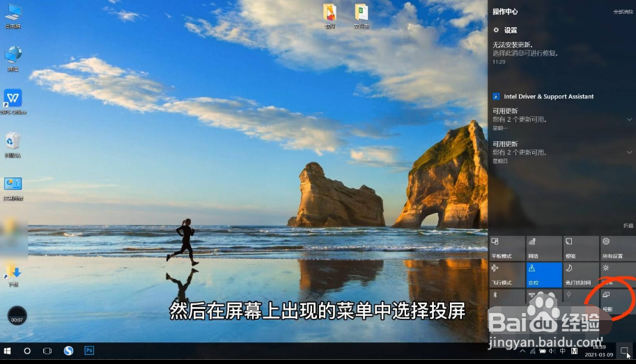
Task: Open the volume tray icon
Action: pyautogui.click(x=552, y=351)
